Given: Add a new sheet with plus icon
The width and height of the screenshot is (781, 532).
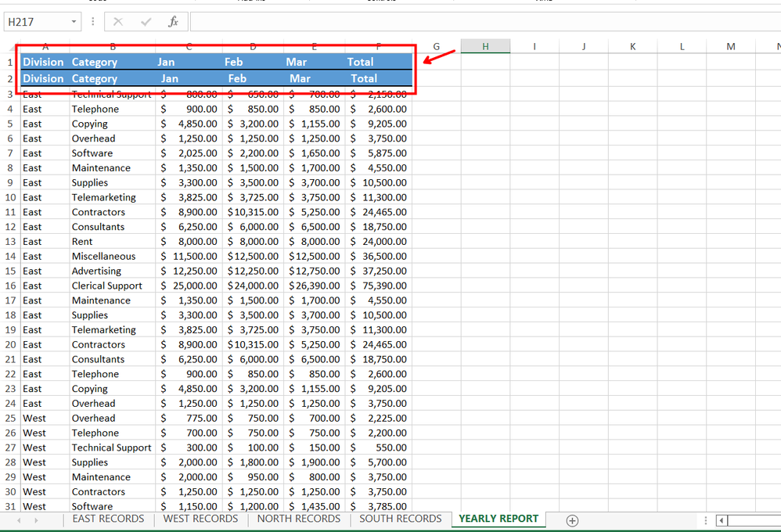Looking at the screenshot, I should (572, 520).
